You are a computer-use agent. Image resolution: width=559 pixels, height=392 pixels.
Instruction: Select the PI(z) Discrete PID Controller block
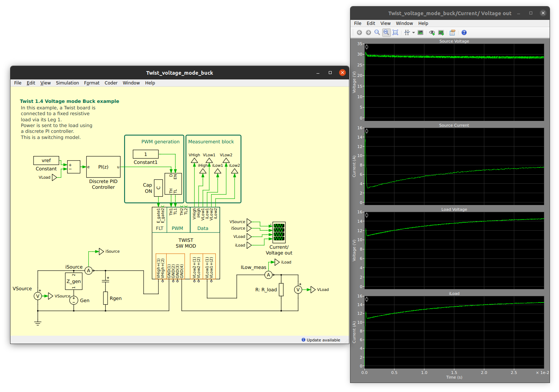[103, 167]
